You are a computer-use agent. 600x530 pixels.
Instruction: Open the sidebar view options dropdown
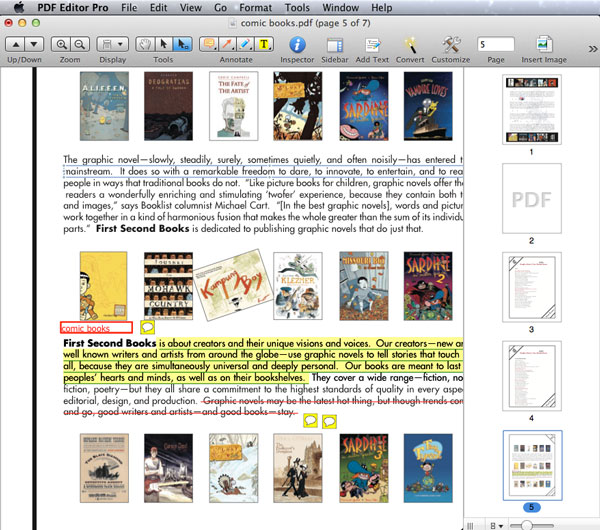tap(496, 526)
